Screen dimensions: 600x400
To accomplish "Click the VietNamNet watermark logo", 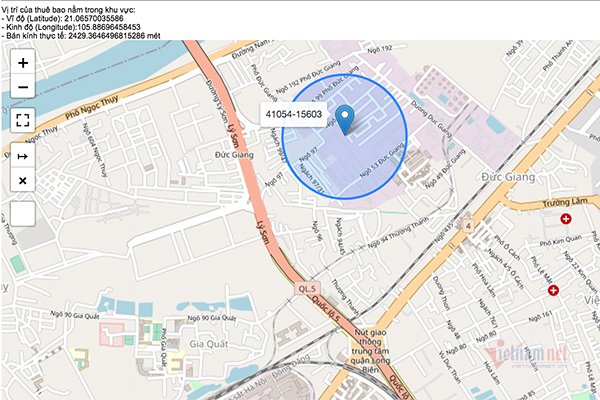I will pyautogui.click(x=525, y=356).
